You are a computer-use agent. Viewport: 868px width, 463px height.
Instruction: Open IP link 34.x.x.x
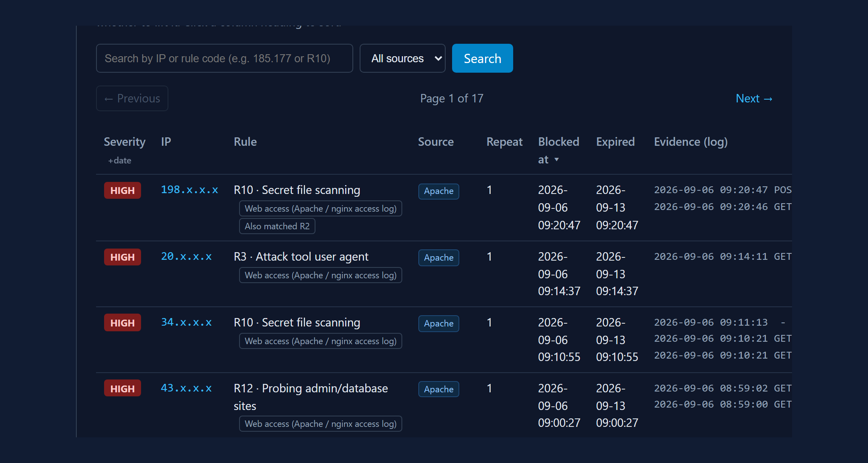click(x=186, y=322)
